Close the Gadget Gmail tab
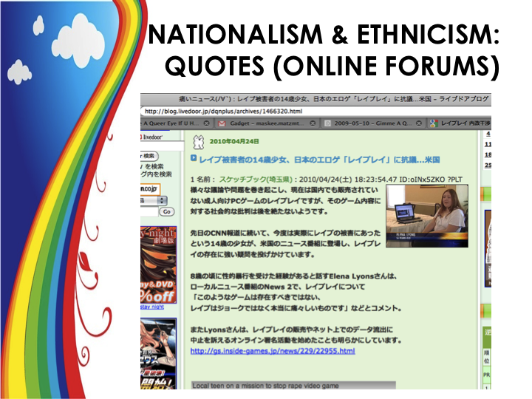 tap(313, 123)
